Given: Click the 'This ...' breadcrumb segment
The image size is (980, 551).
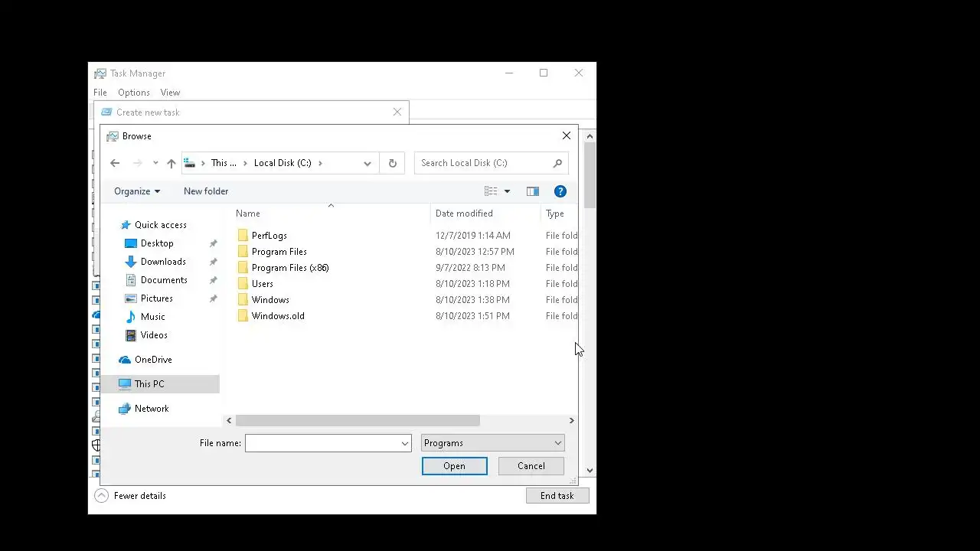Looking at the screenshot, I should pyautogui.click(x=224, y=163).
